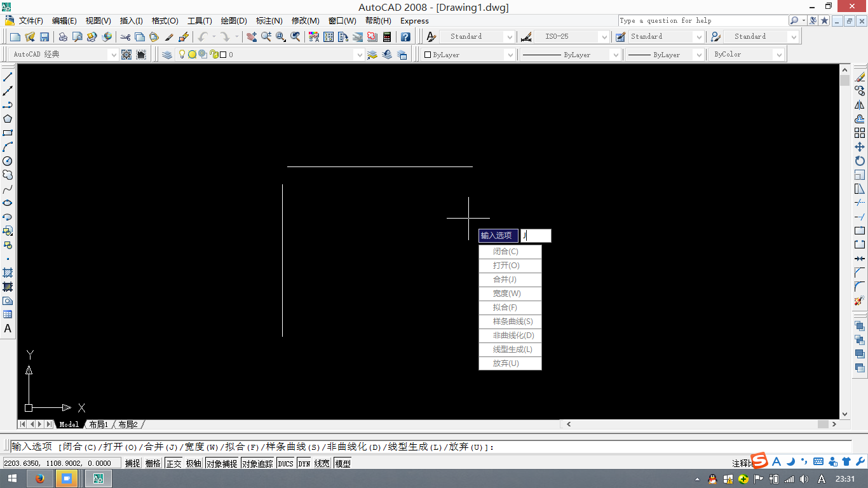Image resolution: width=868 pixels, height=488 pixels.
Task: Select the Line draw tool
Action: [8, 77]
